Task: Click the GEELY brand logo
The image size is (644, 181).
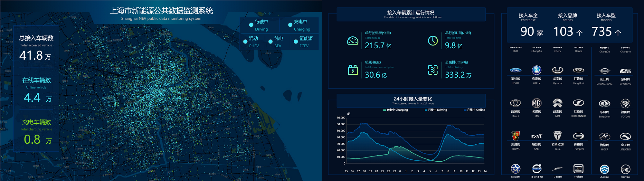Action: 536,70
